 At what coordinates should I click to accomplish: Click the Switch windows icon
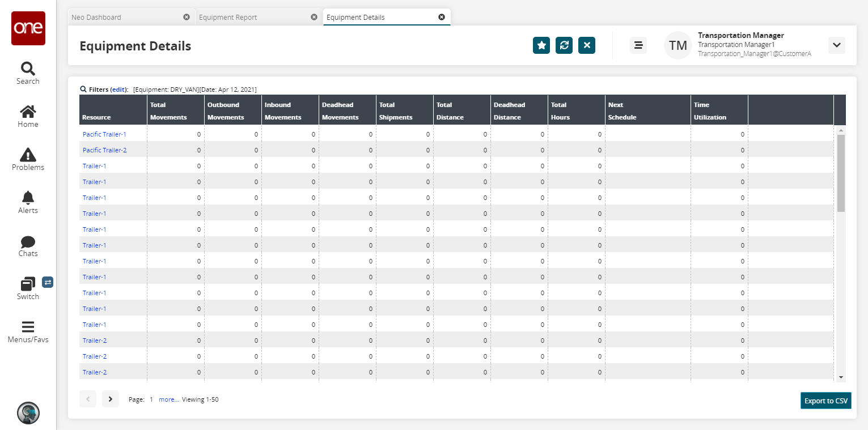[x=28, y=288]
